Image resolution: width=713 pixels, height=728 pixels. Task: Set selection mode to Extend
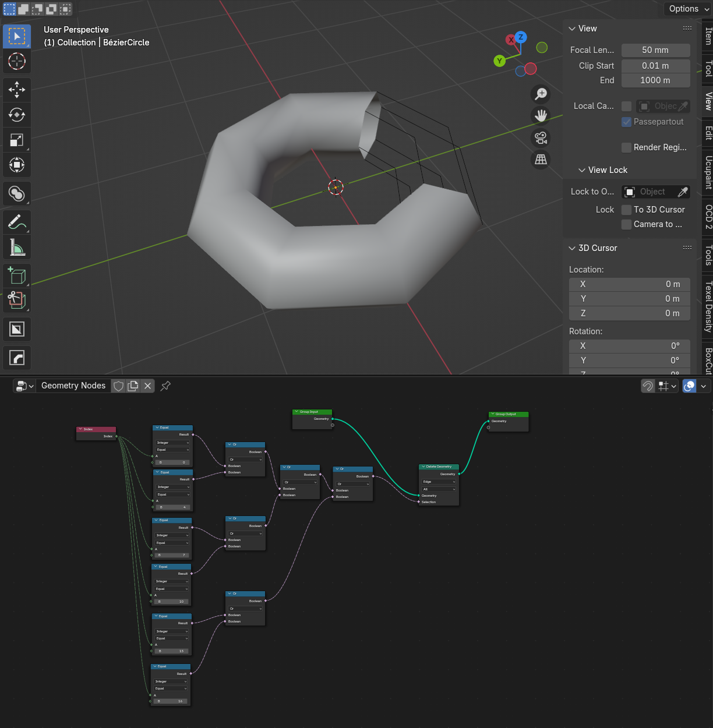click(24, 9)
